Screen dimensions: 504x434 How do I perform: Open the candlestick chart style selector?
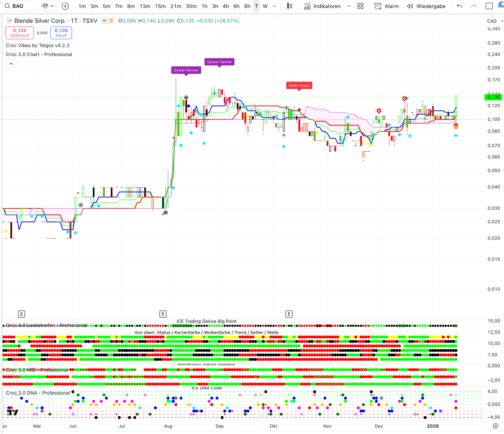(289, 6)
